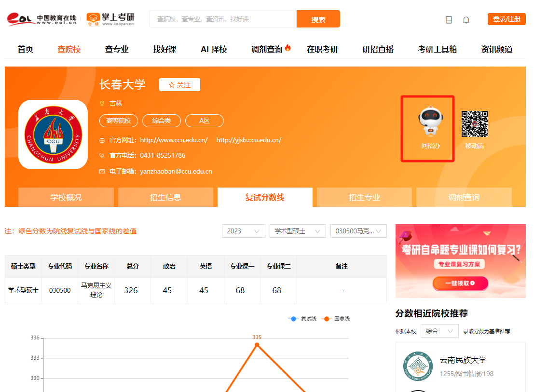Click the flame icon beside 调剂查询

[x=288, y=48]
